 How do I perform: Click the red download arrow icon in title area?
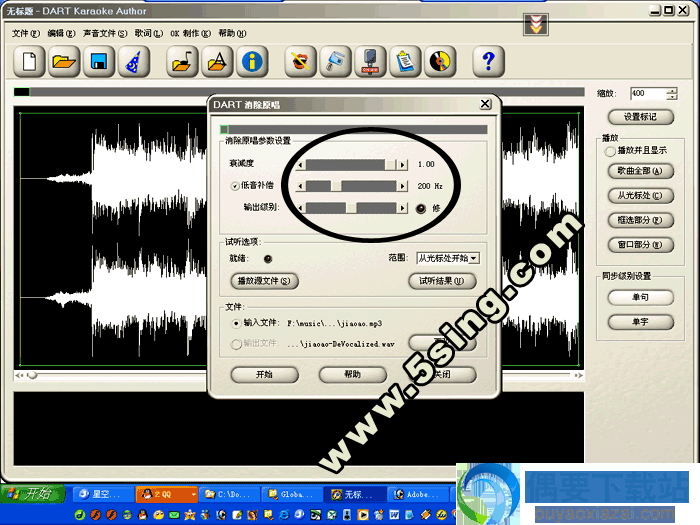[536, 24]
